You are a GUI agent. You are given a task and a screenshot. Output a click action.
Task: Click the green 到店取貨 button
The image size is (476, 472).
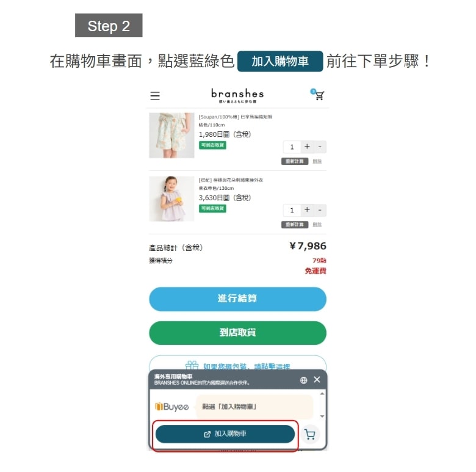click(238, 333)
